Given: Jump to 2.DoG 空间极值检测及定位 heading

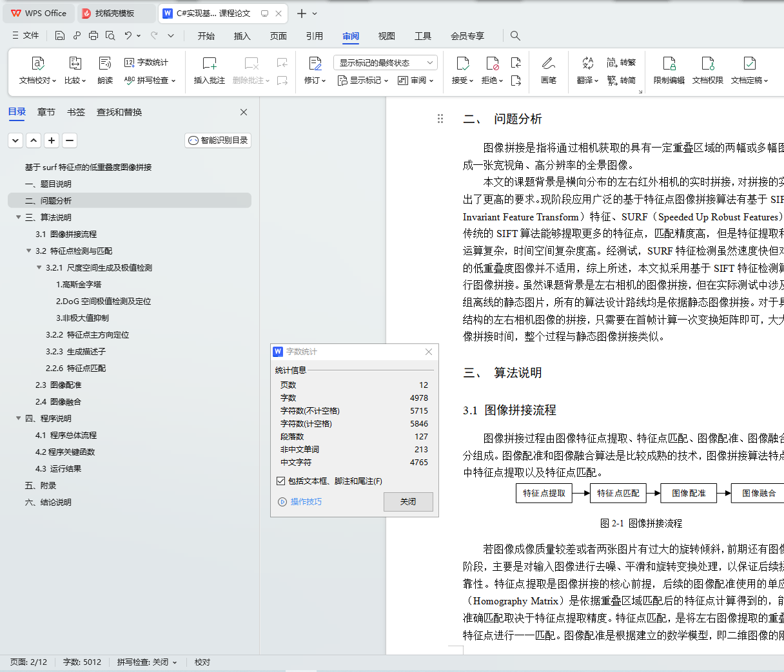Looking at the screenshot, I should pyautogui.click(x=103, y=301).
